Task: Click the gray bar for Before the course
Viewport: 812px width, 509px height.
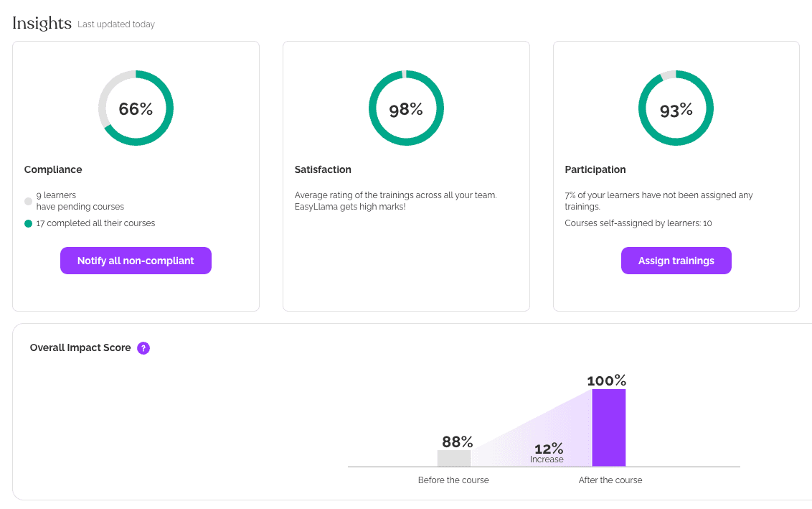Action: pyautogui.click(x=454, y=458)
